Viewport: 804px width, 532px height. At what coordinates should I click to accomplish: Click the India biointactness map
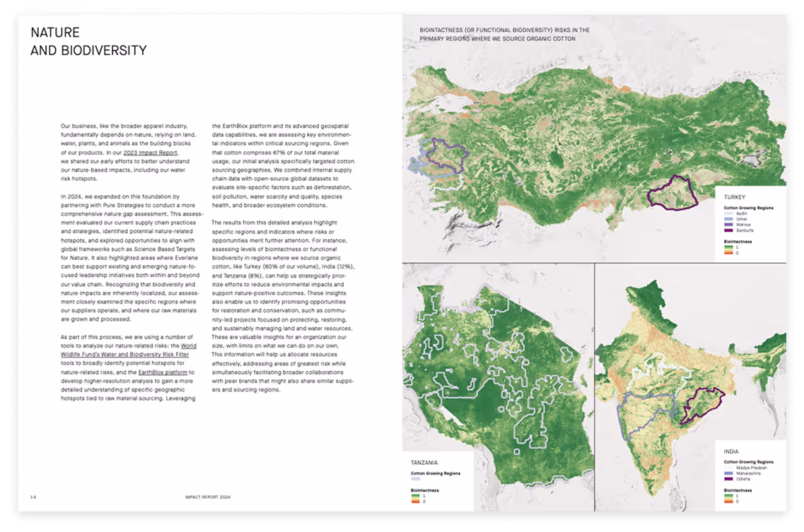point(691,387)
